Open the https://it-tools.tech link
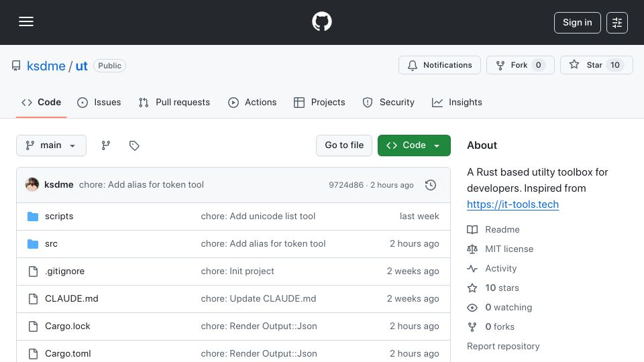644x362 pixels. pyautogui.click(x=513, y=204)
